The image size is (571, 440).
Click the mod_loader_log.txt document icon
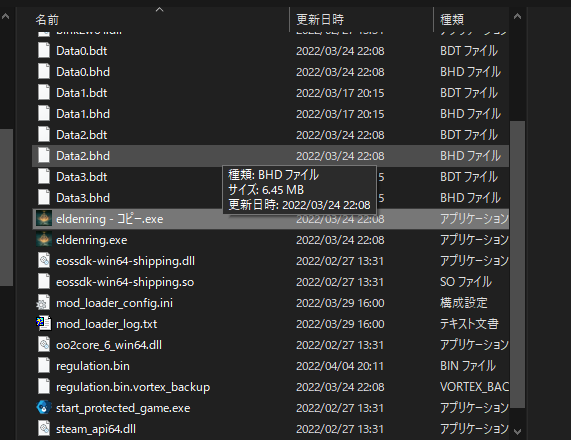(x=44, y=323)
